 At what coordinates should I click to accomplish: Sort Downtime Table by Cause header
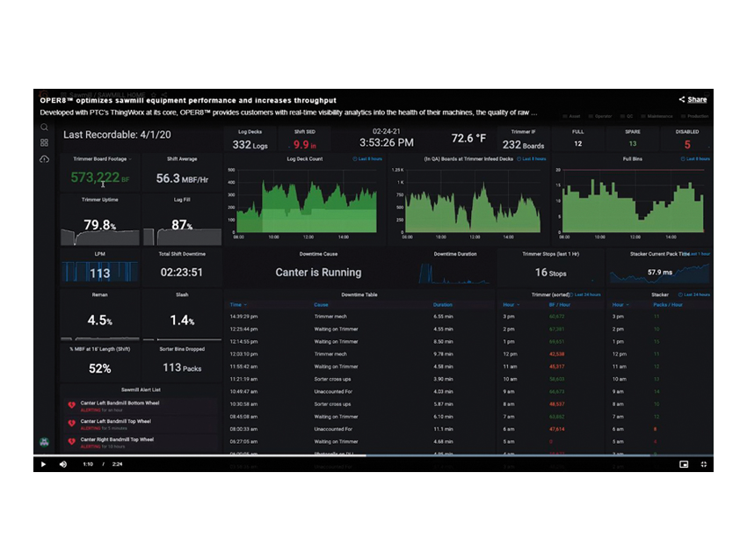click(321, 304)
